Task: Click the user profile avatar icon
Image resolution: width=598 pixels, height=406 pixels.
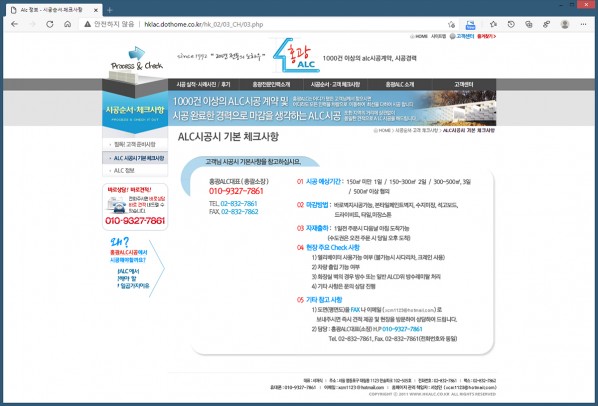Action: point(565,24)
